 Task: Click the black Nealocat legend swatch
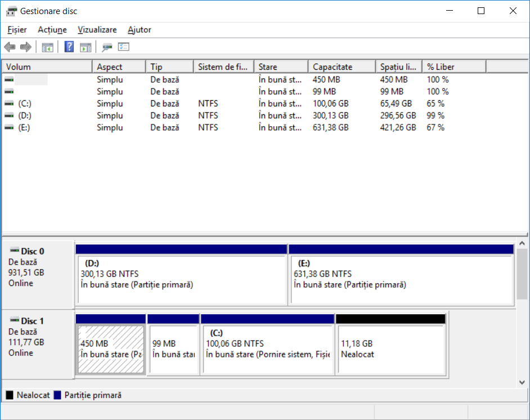click(x=10, y=395)
